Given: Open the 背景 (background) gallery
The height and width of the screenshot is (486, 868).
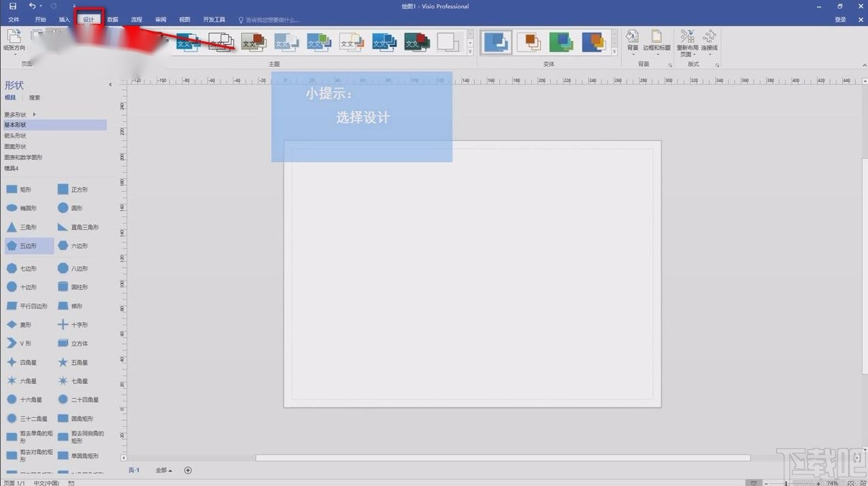Looking at the screenshot, I should tap(633, 42).
